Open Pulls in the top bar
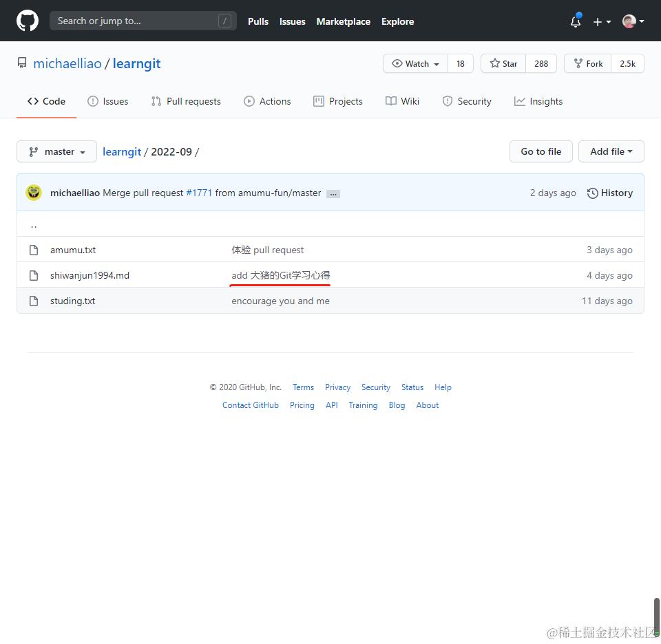Image resolution: width=661 pixels, height=644 pixels. pyautogui.click(x=258, y=21)
